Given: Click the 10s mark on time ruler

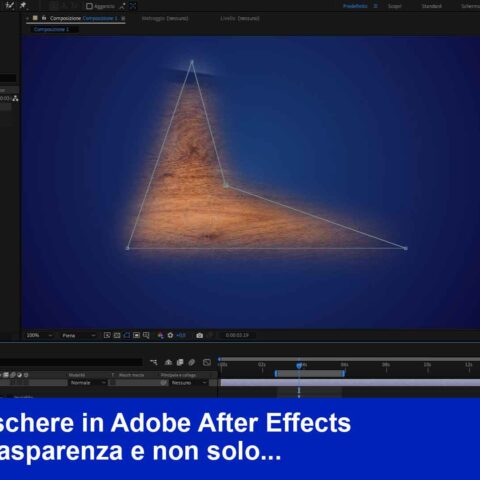Looking at the screenshot, I should click(x=427, y=365).
